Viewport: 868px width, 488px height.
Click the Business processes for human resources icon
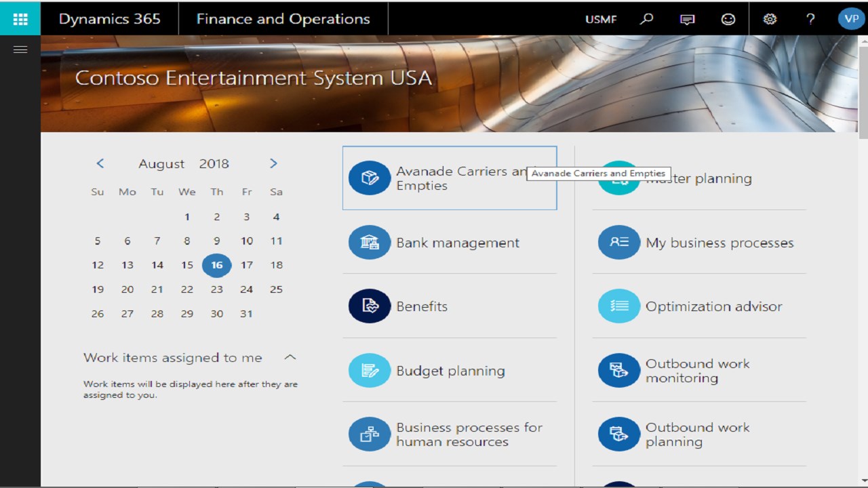point(370,434)
